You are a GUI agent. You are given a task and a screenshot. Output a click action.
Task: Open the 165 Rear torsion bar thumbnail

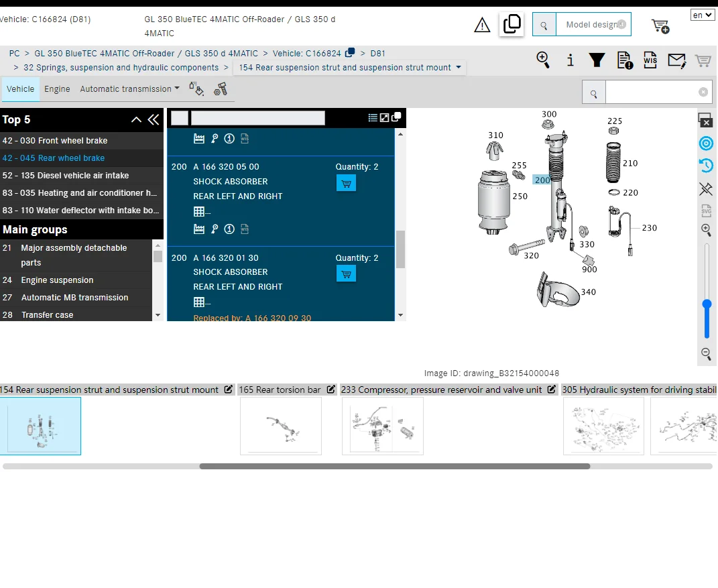(x=281, y=426)
